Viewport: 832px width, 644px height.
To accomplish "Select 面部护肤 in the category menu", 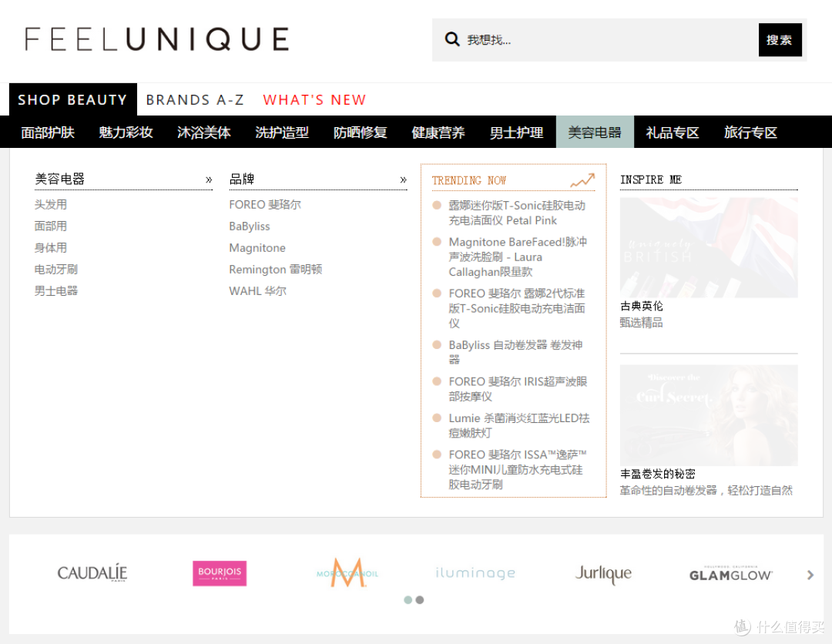I will [48, 132].
